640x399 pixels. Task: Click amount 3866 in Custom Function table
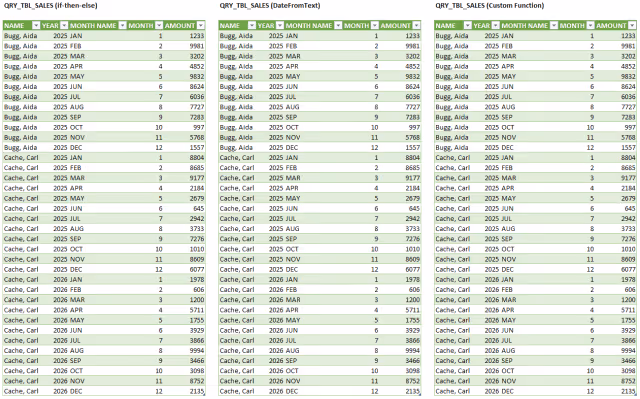pos(628,341)
